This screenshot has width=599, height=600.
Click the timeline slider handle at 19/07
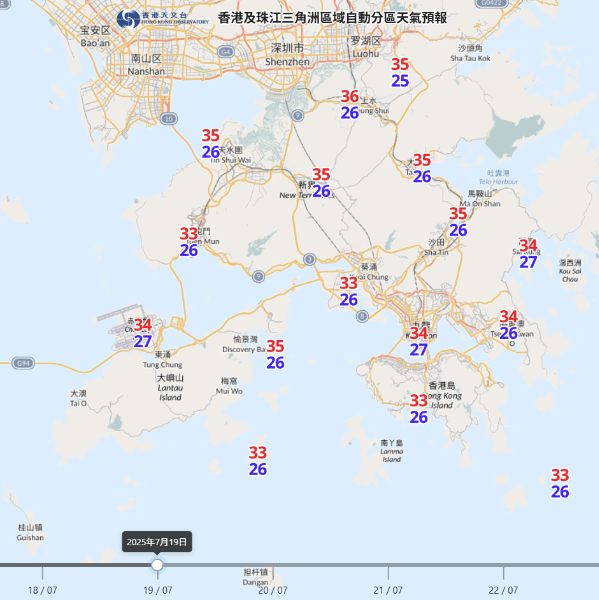click(157, 565)
